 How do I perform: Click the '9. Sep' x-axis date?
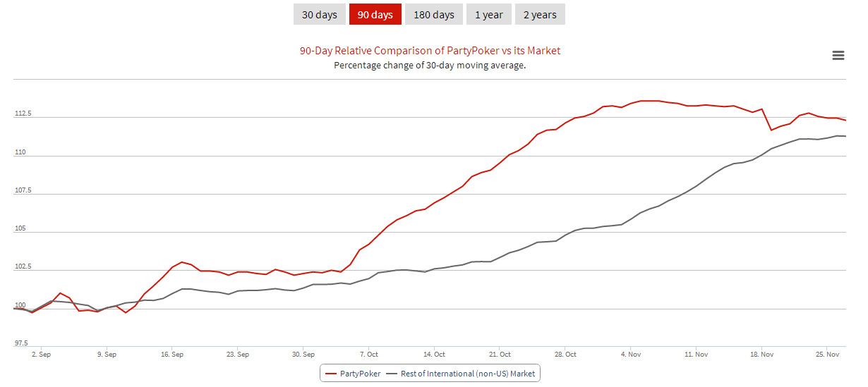107,355
